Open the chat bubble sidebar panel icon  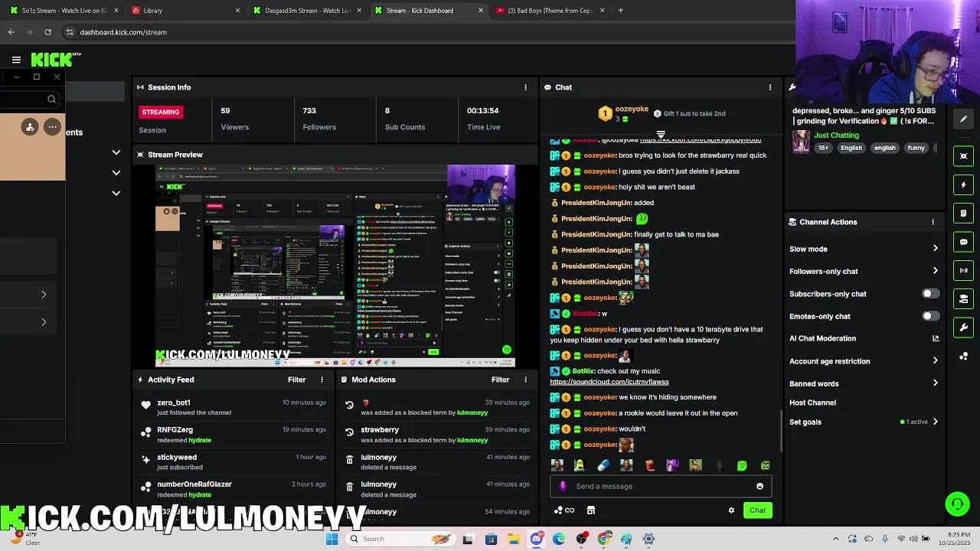(x=964, y=242)
